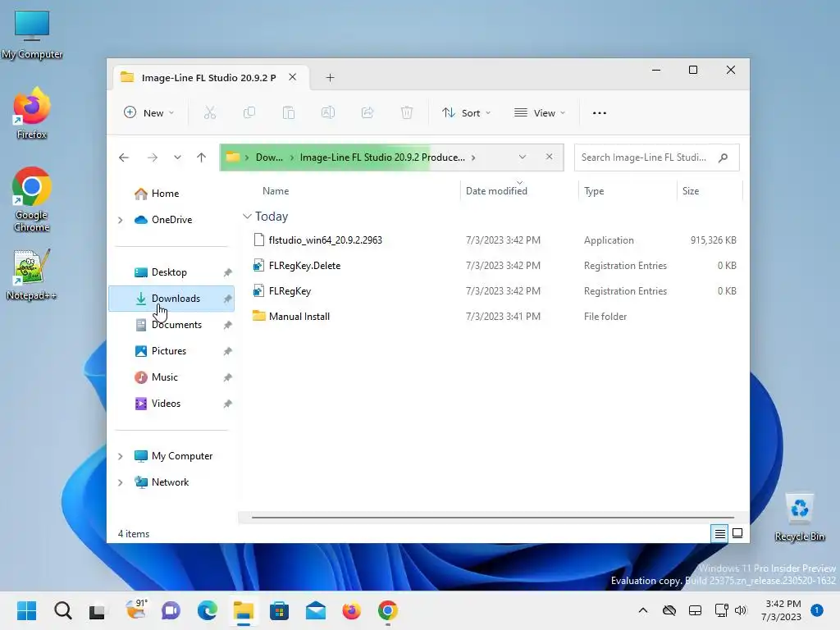The image size is (840, 630).
Task: Open My Computer desktop icon
Action: [x=32, y=34]
